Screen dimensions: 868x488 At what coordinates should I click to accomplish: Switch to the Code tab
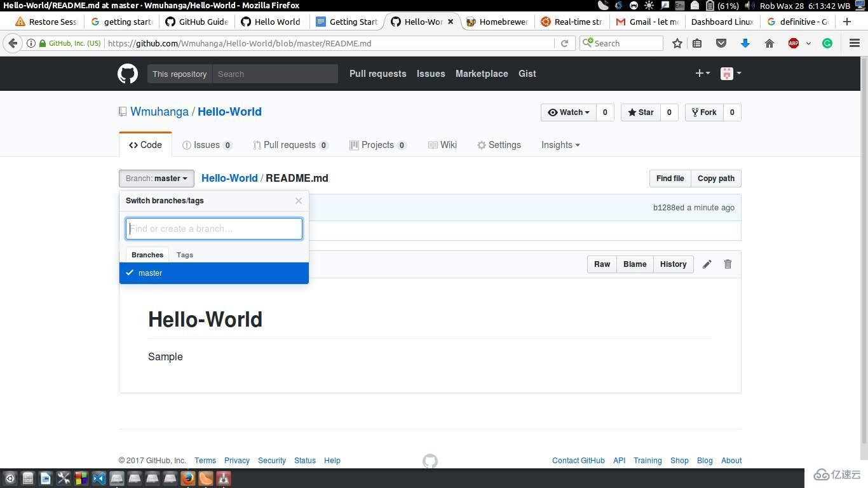tap(146, 145)
